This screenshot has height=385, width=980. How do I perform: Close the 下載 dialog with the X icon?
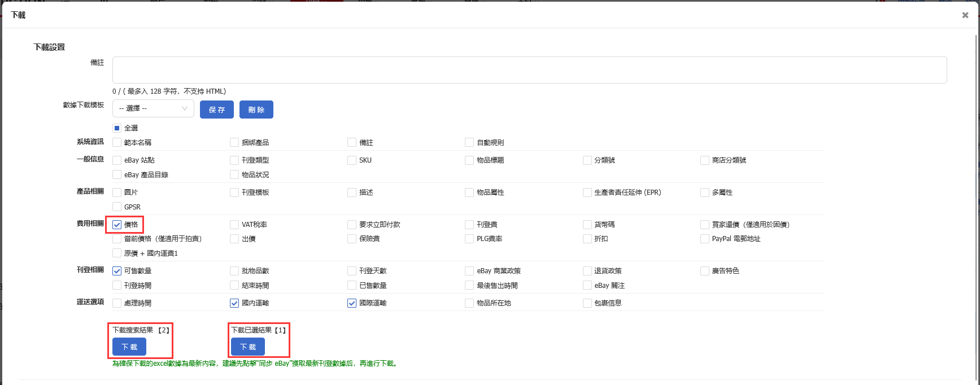(x=965, y=15)
